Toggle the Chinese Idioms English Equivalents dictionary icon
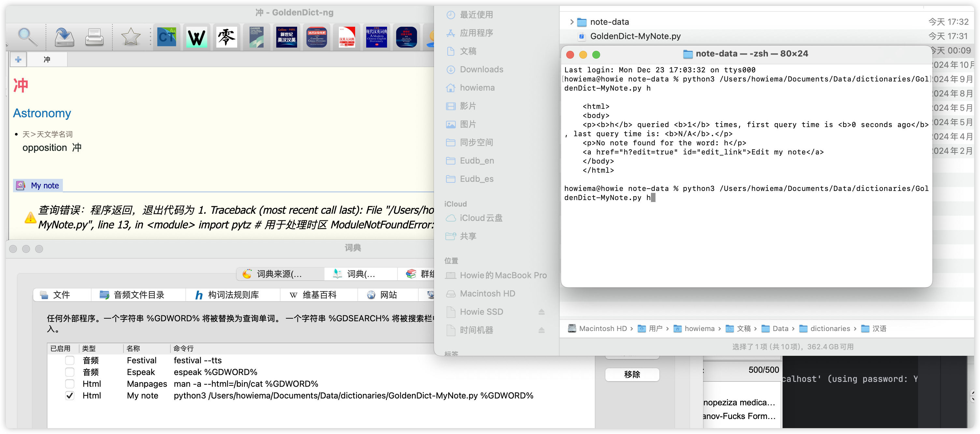 256,37
